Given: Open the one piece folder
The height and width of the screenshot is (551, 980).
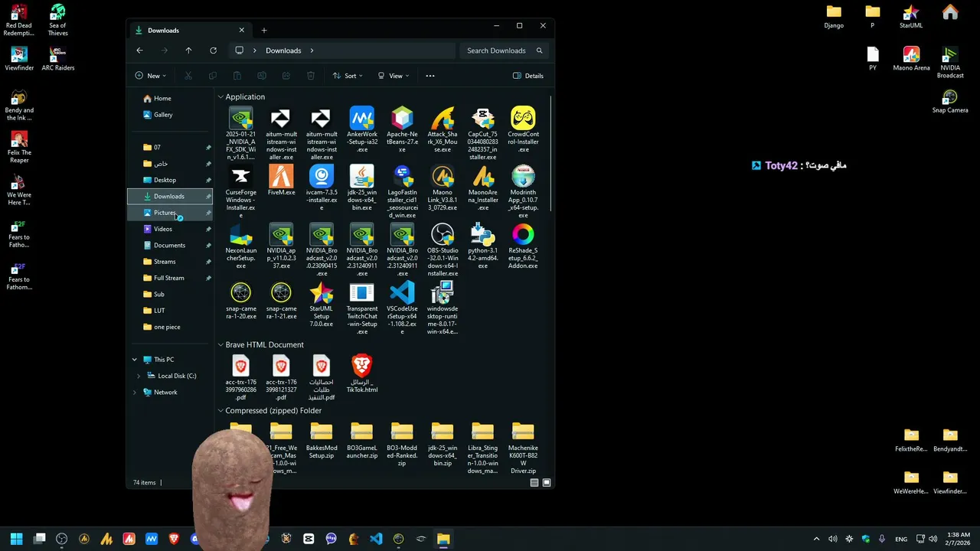Looking at the screenshot, I should point(170,327).
